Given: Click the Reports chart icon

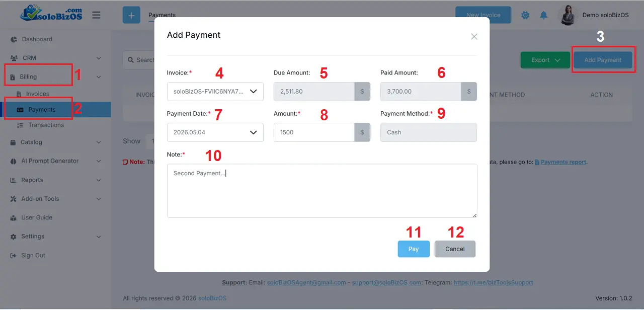Looking at the screenshot, I should click(x=14, y=180).
